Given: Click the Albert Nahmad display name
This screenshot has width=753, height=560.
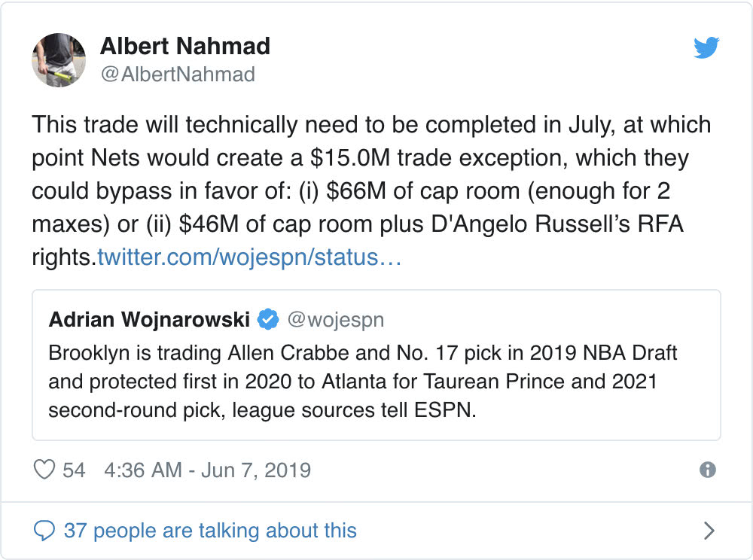Looking at the screenshot, I should coord(184,47).
